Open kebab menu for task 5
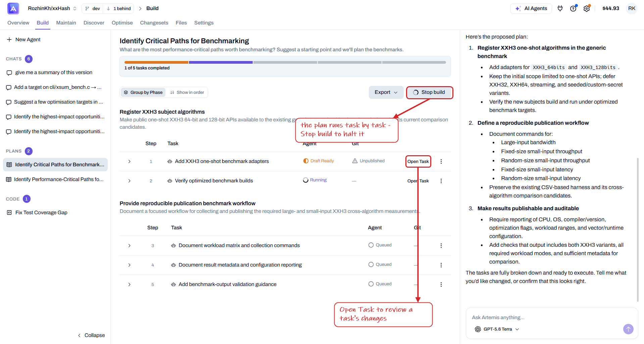The height and width of the screenshot is (344, 644). [441, 285]
